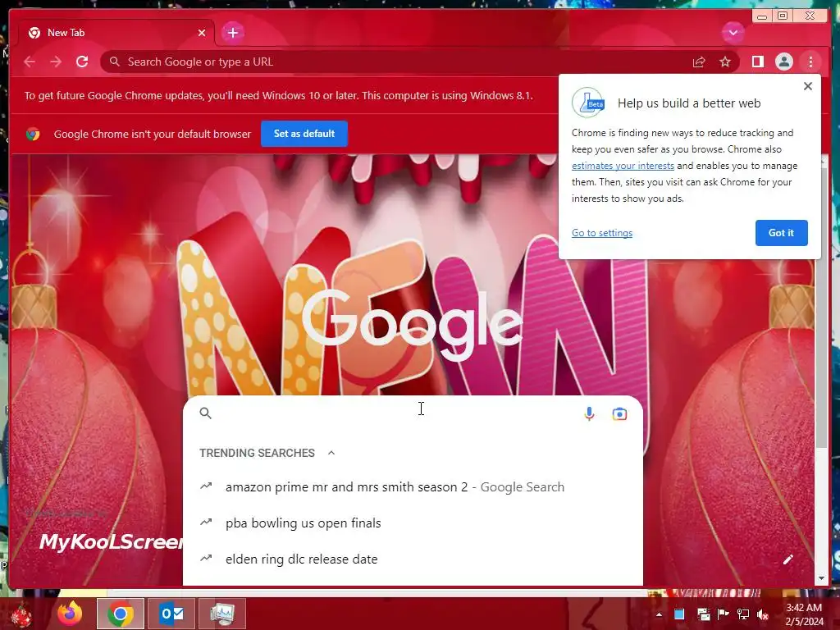Select amazon prime mr and mrs smith suggestion
The height and width of the screenshot is (630, 840).
point(413,487)
